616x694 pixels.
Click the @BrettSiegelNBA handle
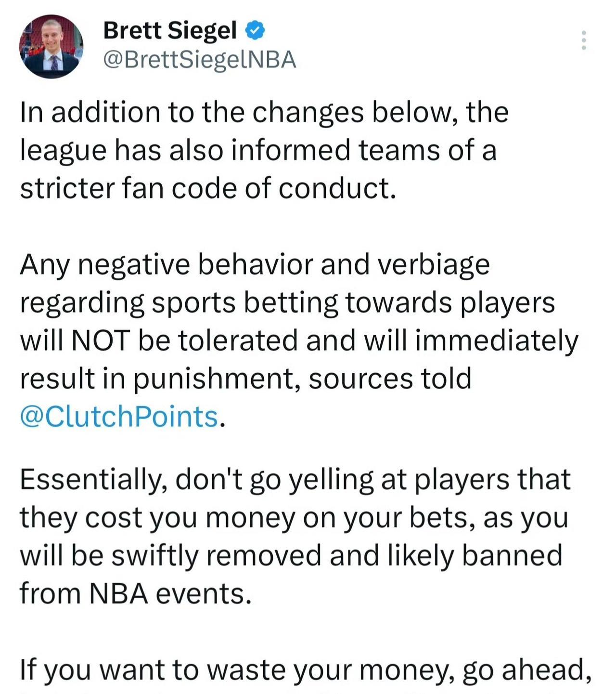coord(200,60)
